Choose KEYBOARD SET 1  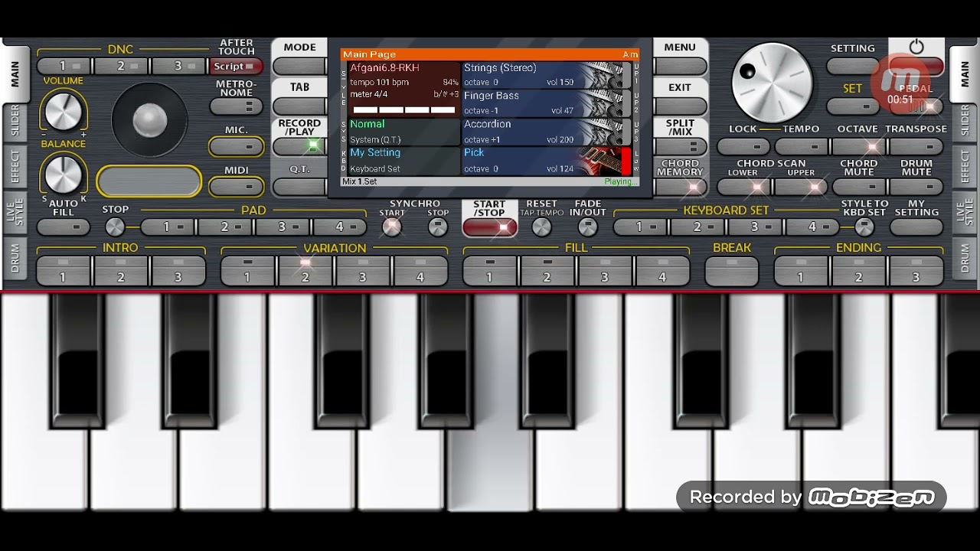641,227
